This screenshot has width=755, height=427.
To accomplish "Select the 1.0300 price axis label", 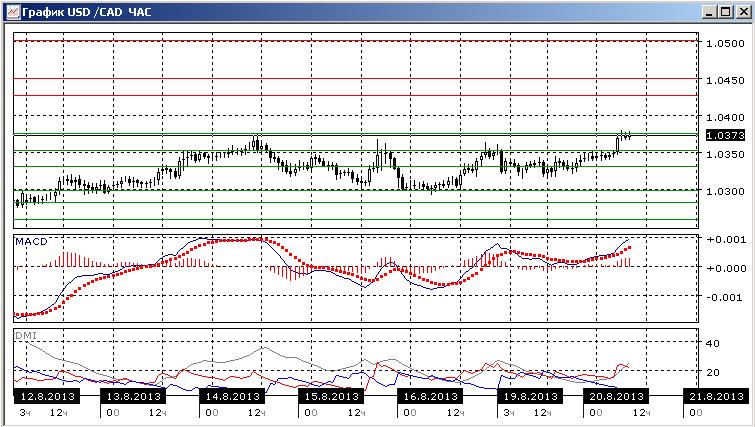I will (x=725, y=192).
